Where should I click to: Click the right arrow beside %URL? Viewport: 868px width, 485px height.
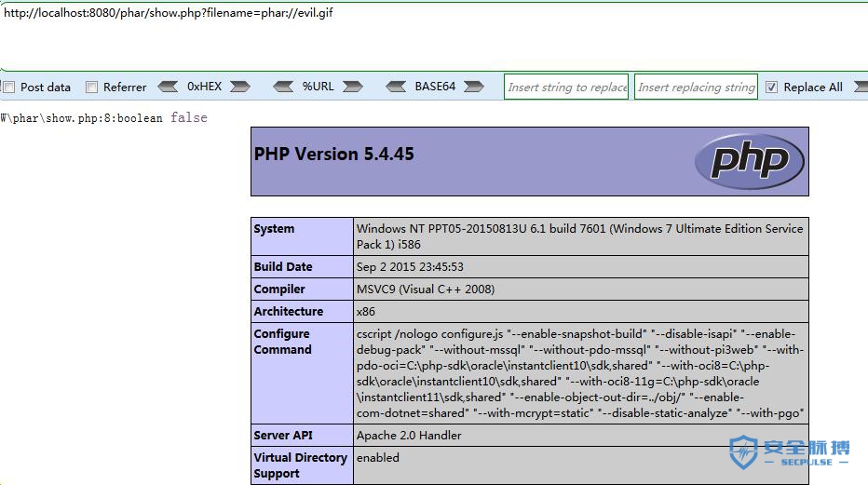click(x=353, y=87)
